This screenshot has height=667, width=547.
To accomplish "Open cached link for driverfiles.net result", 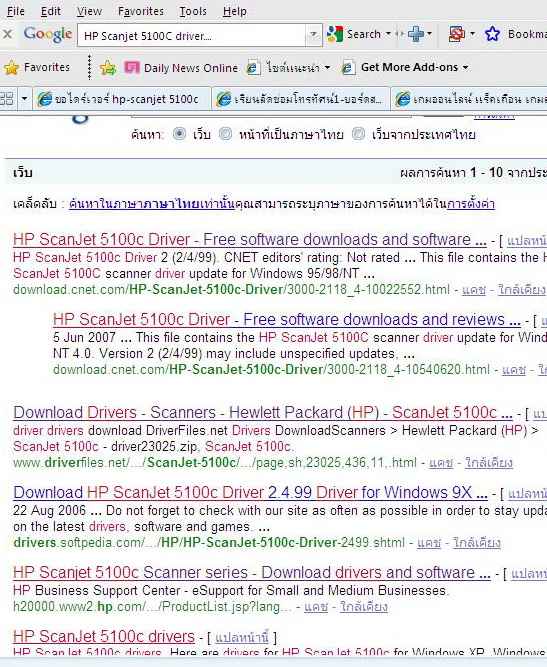I will point(441,462).
